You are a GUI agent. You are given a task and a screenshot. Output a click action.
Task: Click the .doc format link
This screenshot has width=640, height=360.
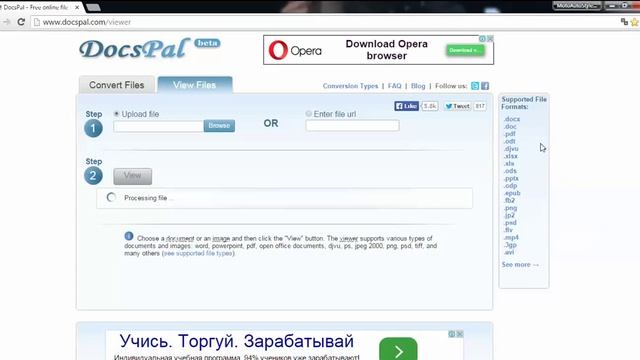tap(510, 127)
